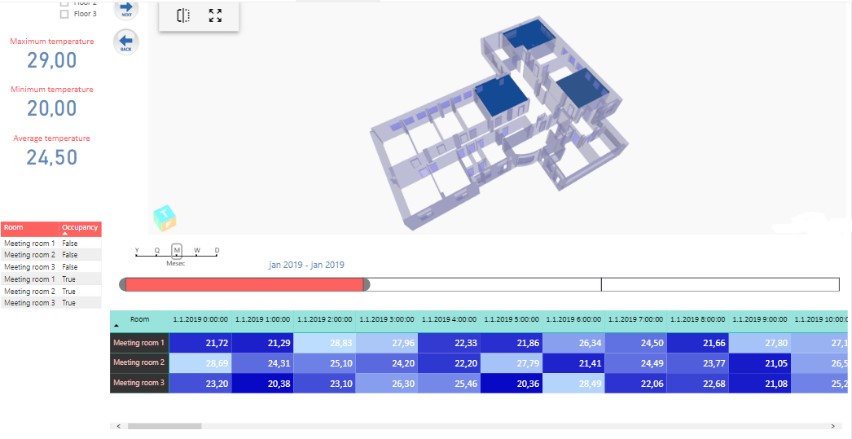Image resolution: width=852 pixels, height=439 pixels.
Task: Click column header 1.1.2019 1:00:00
Action: [262, 321]
